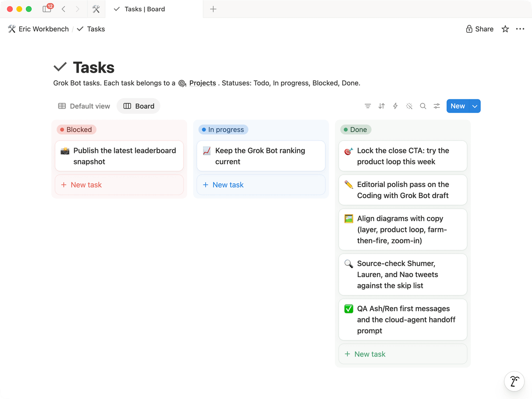This screenshot has width=532, height=399.
Task: Click the pencil emoji on editorial card
Action: click(348, 184)
